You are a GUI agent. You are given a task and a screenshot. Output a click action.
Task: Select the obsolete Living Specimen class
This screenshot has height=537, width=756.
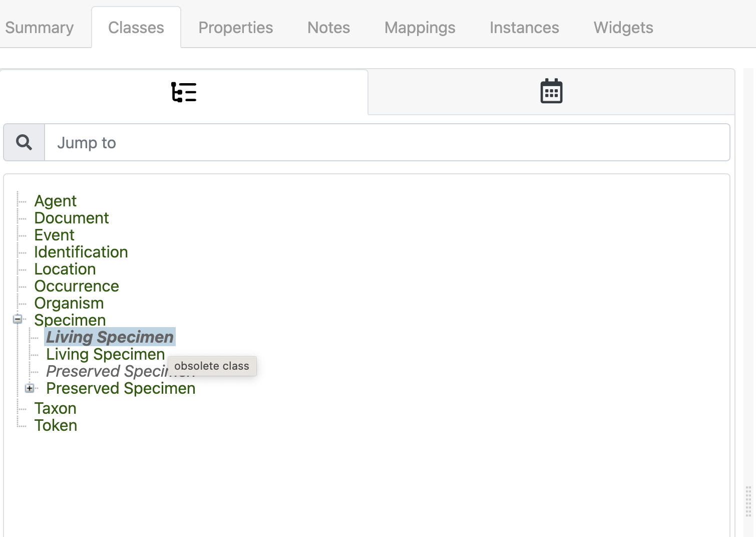[109, 337]
